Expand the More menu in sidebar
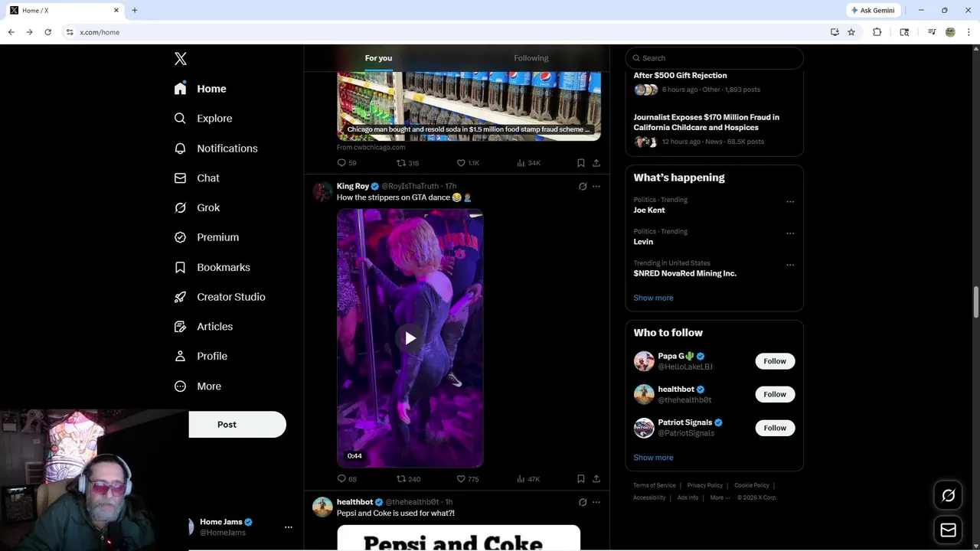Screen dimensions: 980x551 click(x=198, y=386)
